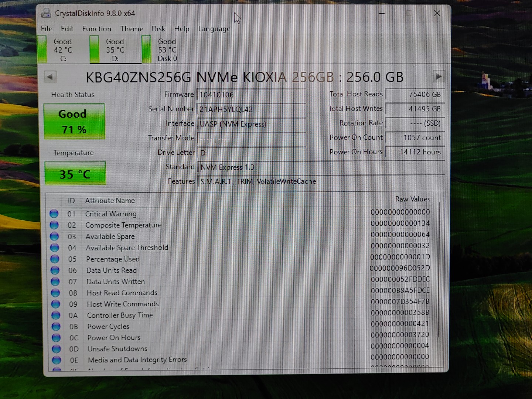Click the Rotation Rate (SSD) value

(x=415, y=123)
